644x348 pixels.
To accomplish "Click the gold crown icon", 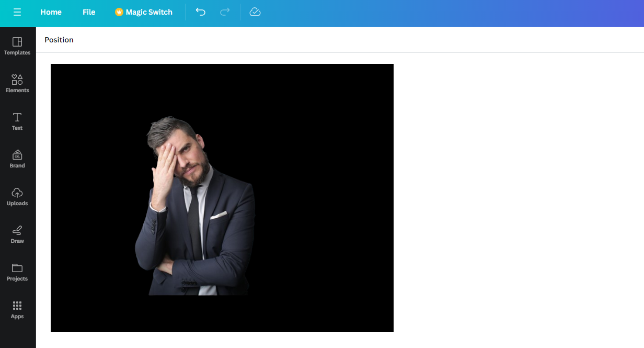I will click(x=119, y=12).
